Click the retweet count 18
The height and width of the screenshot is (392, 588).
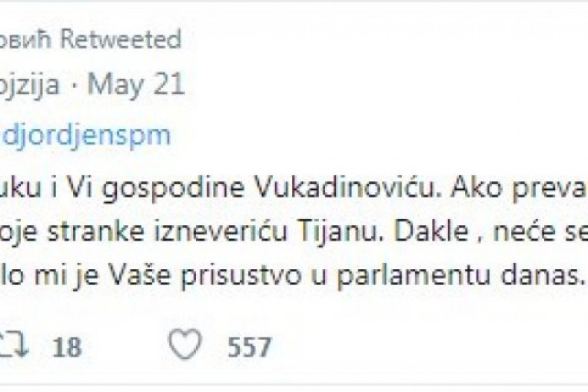66,347
